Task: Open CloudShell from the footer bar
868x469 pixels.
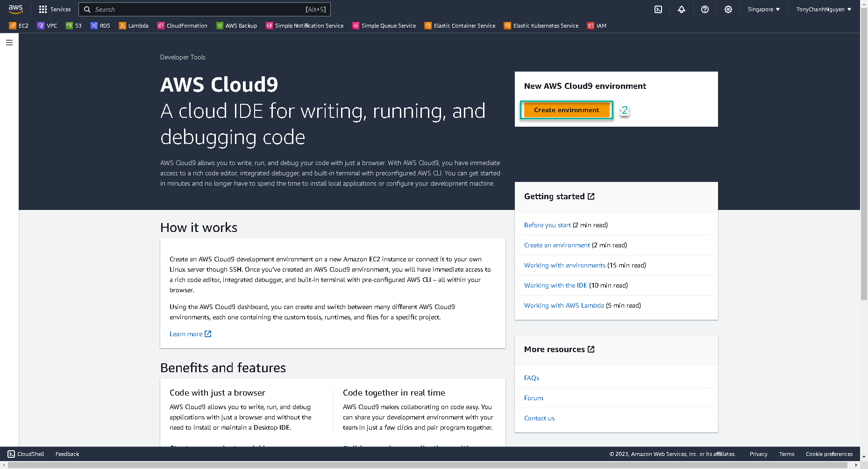Action: 26,454
